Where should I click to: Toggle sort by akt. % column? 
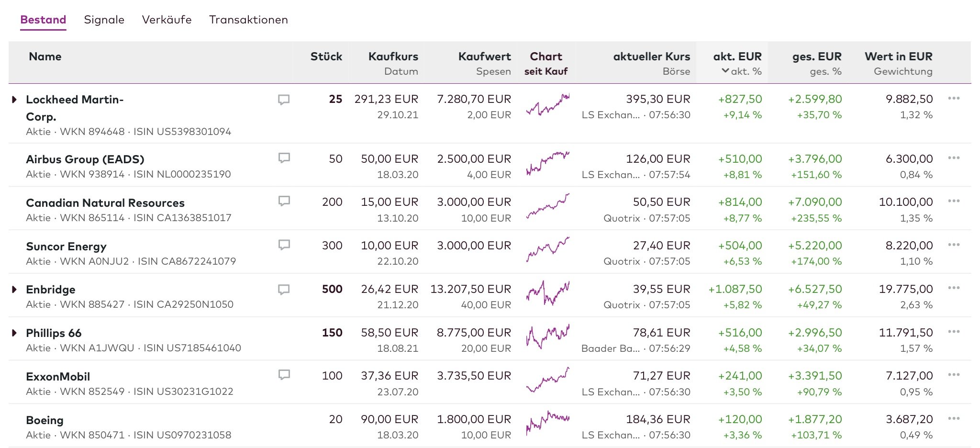tap(742, 71)
